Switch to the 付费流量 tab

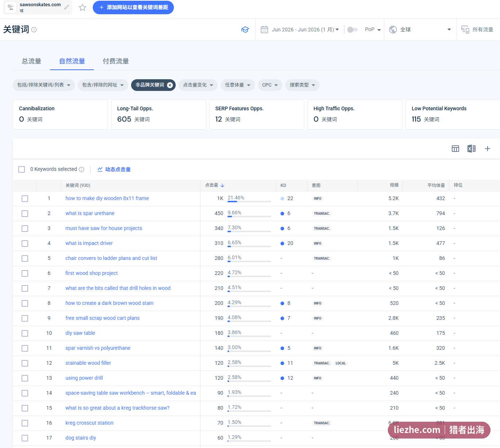(116, 61)
